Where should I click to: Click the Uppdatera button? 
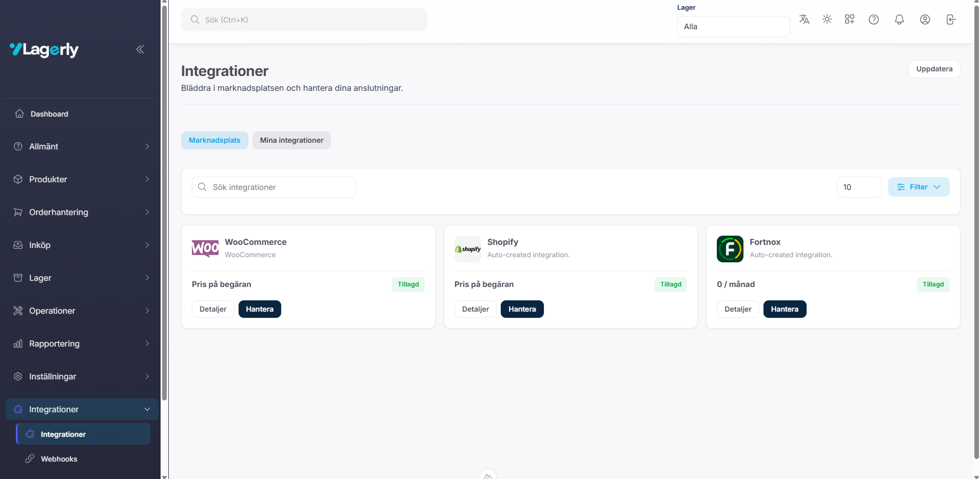coord(933,68)
